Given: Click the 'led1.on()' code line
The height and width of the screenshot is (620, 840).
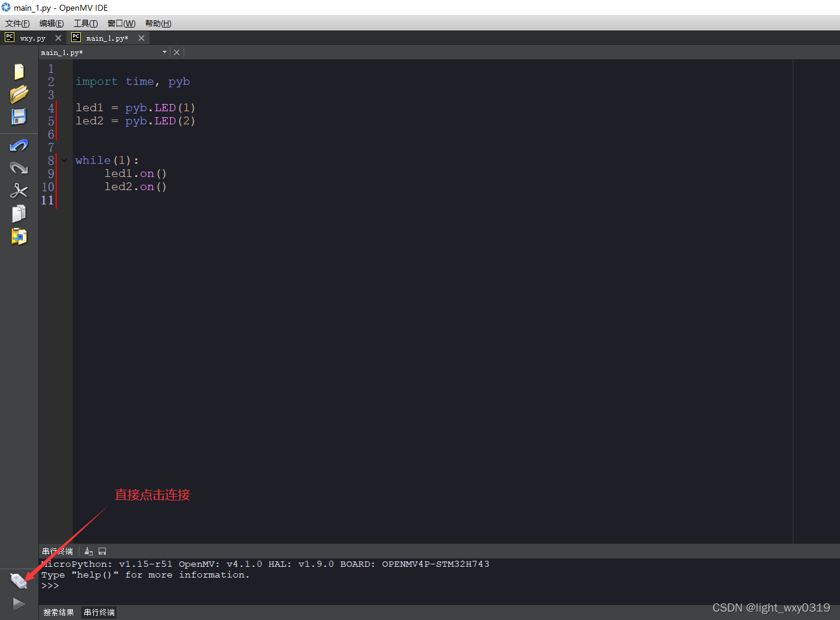Looking at the screenshot, I should coord(136,173).
